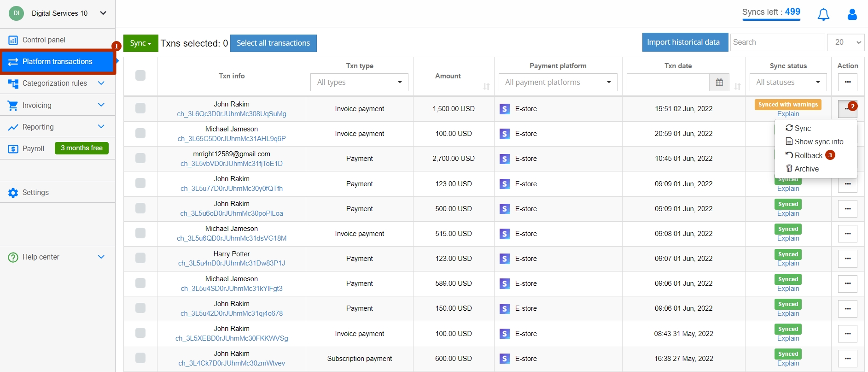Click the DI account avatar
This screenshot has width=868, height=372.
(x=16, y=13)
